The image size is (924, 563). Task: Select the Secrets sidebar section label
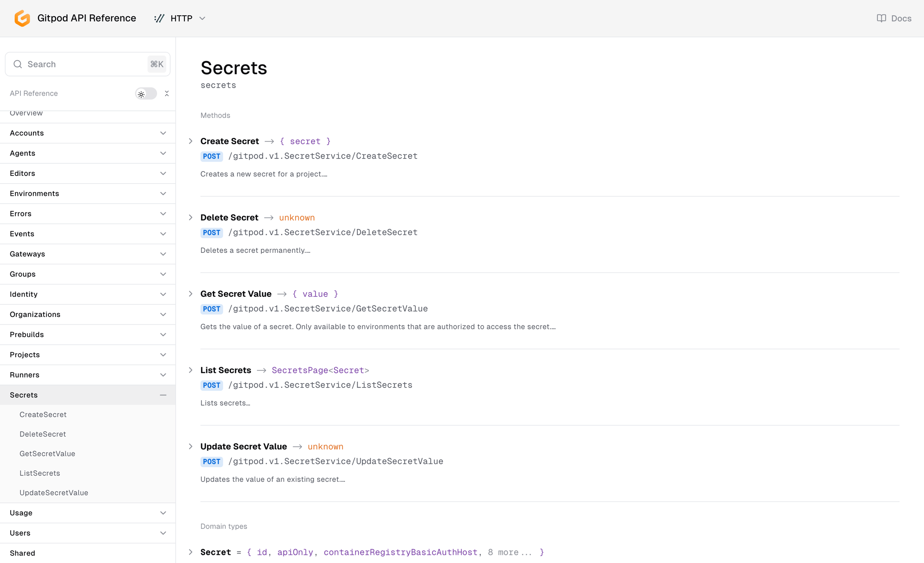coord(24,395)
